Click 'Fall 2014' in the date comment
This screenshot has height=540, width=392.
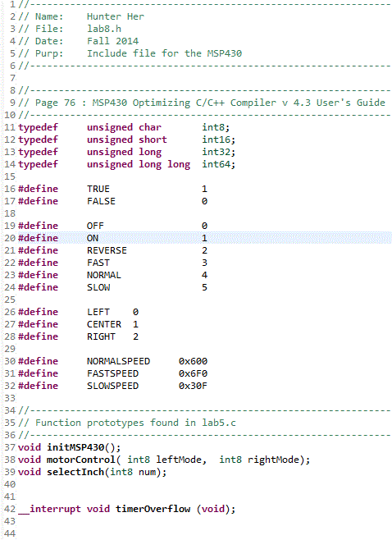(112, 41)
